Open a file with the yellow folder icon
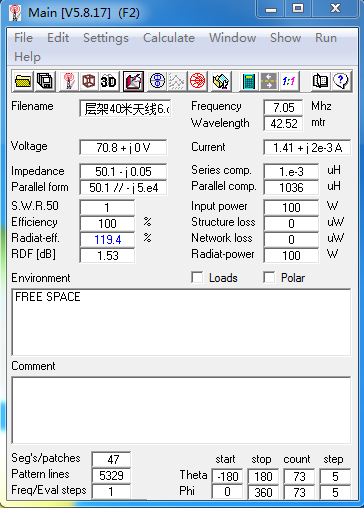The image size is (364, 508). pos(23,81)
